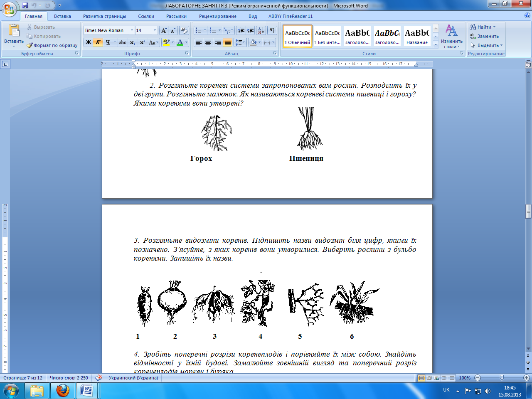Open Windows Start menu

click(x=11, y=391)
